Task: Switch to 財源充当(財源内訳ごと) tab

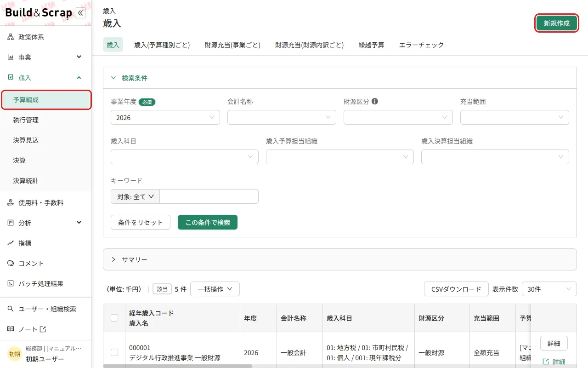Action: pyautogui.click(x=310, y=45)
